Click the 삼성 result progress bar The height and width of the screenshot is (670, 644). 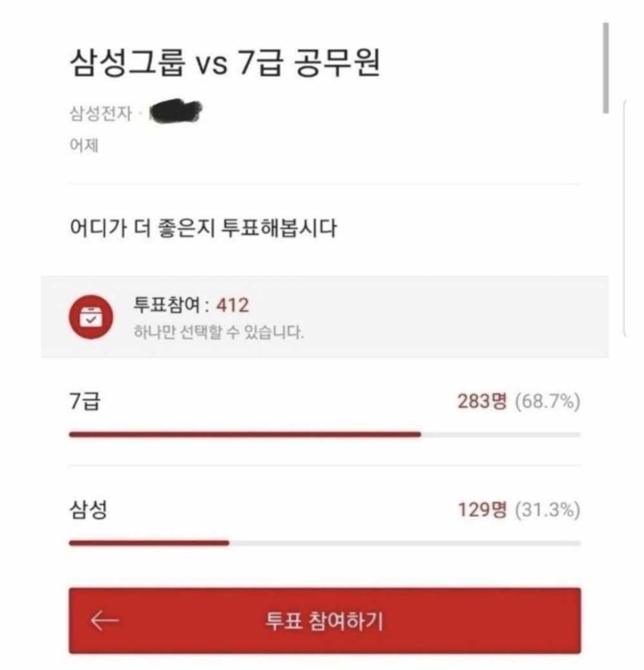pos(324,543)
